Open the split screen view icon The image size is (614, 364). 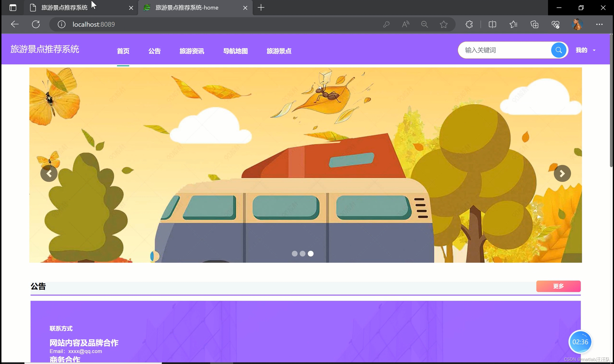(492, 24)
